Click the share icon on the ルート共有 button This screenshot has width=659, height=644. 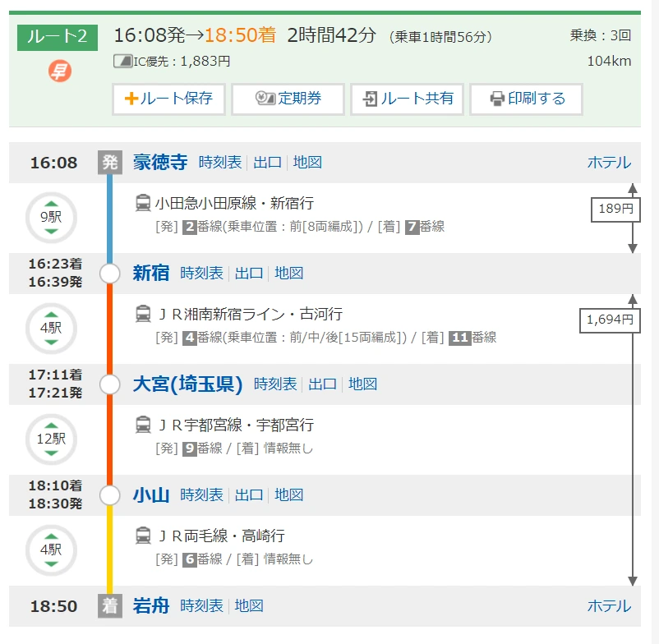pos(371,99)
